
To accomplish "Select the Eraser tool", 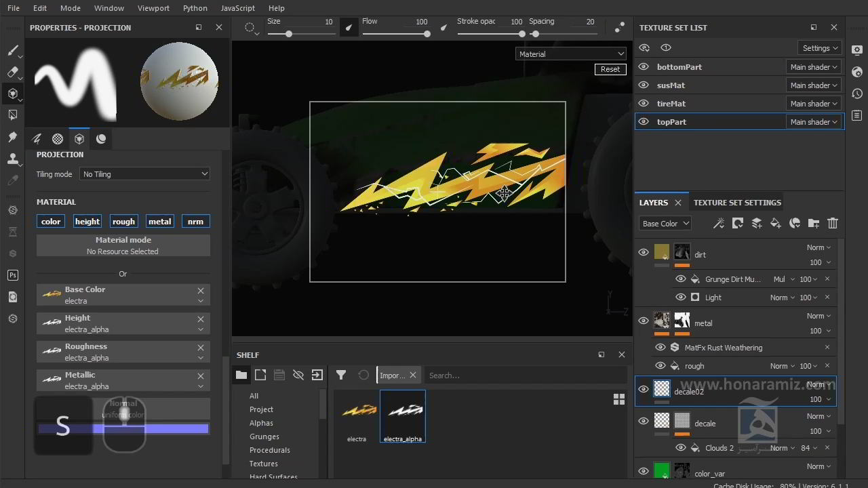I will (x=12, y=72).
